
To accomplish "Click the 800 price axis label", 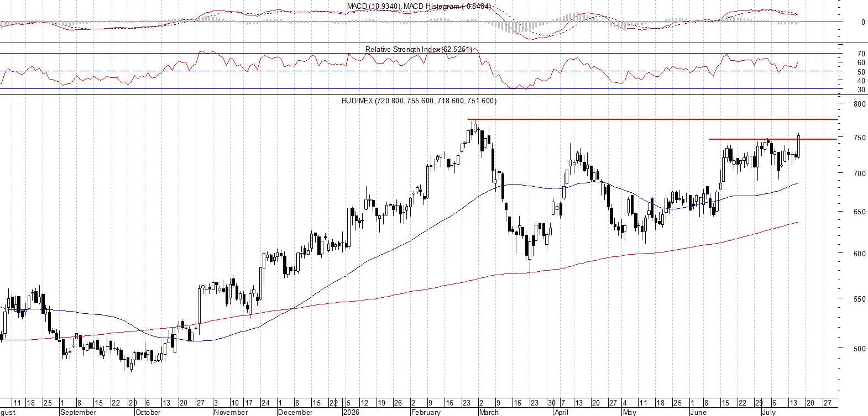I will click(x=859, y=104).
